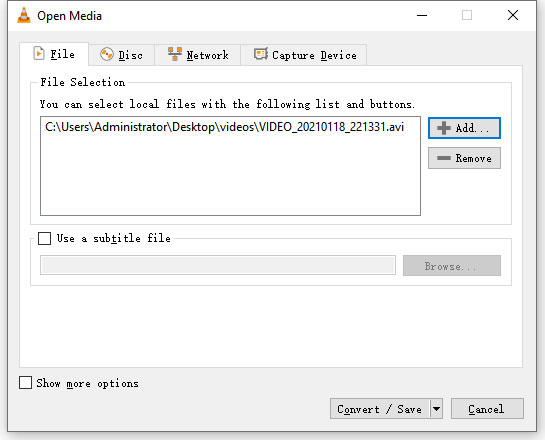Image resolution: width=545 pixels, height=440 pixels.
Task: Open the Capture Device tab
Action: click(304, 55)
